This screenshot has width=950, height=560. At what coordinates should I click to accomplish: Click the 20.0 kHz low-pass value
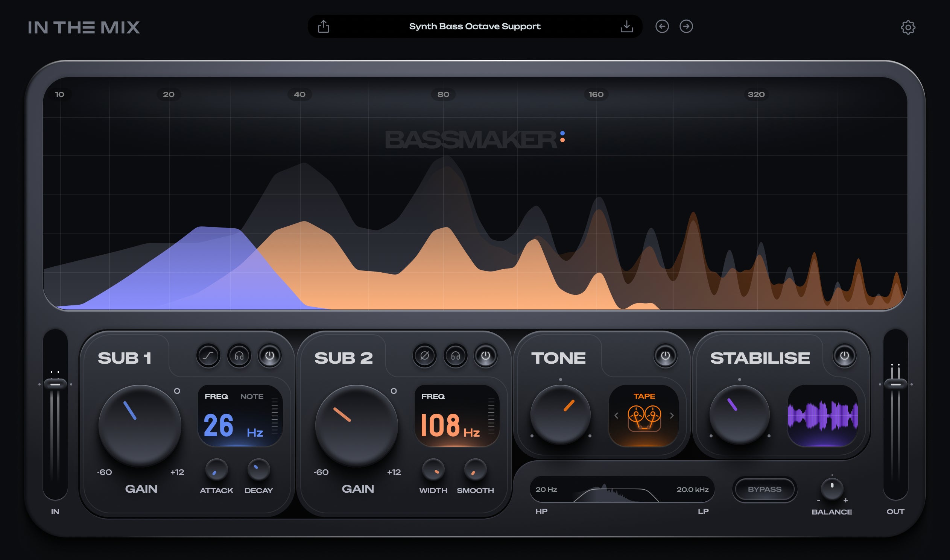coord(693,489)
